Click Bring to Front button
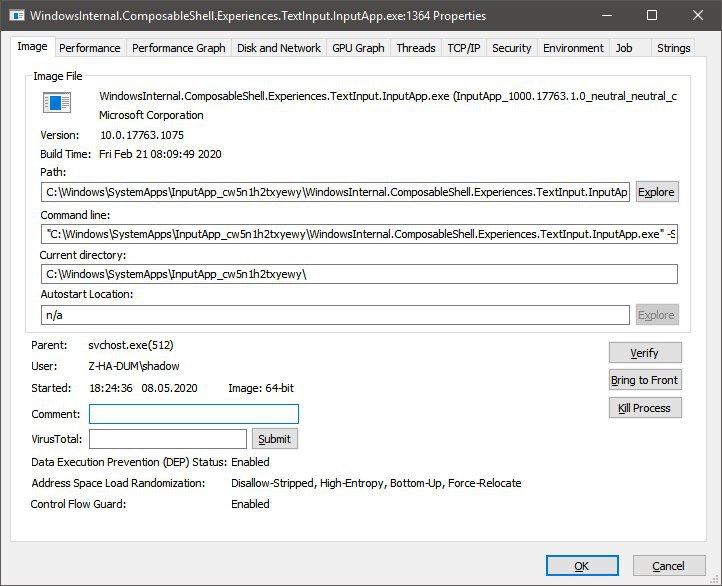This screenshot has width=722, height=586. click(x=645, y=380)
